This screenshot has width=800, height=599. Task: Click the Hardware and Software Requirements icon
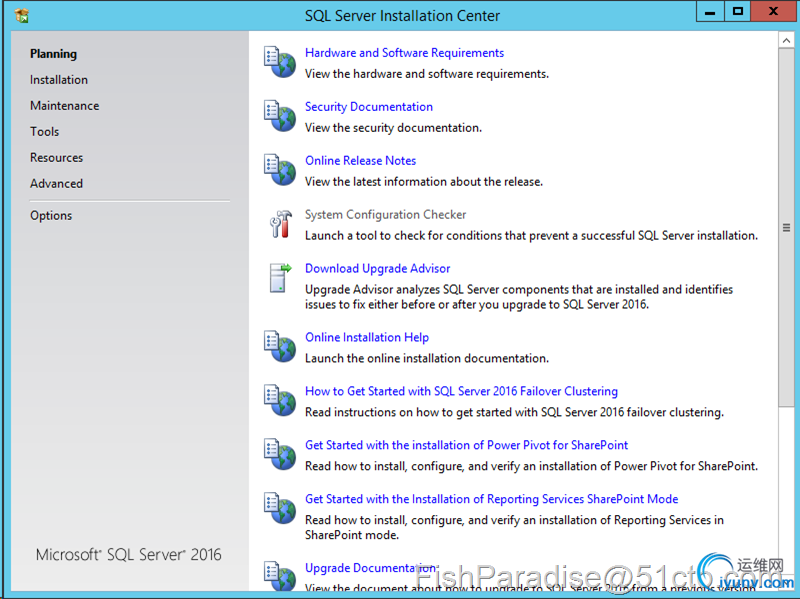pyautogui.click(x=280, y=62)
